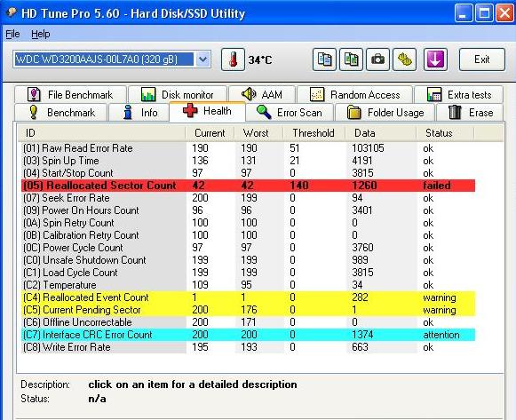Select the (C1) Load Cycle Count row
Screen dimensions: 516x420
(x=248, y=273)
